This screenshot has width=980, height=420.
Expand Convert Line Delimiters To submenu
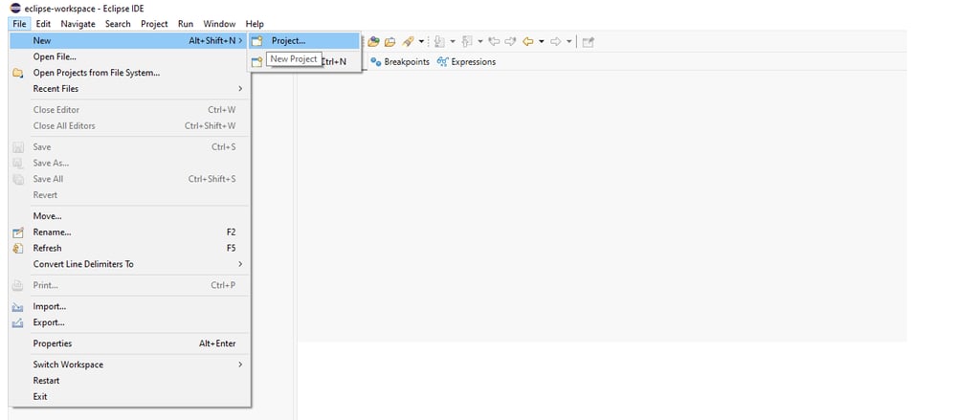[130, 264]
